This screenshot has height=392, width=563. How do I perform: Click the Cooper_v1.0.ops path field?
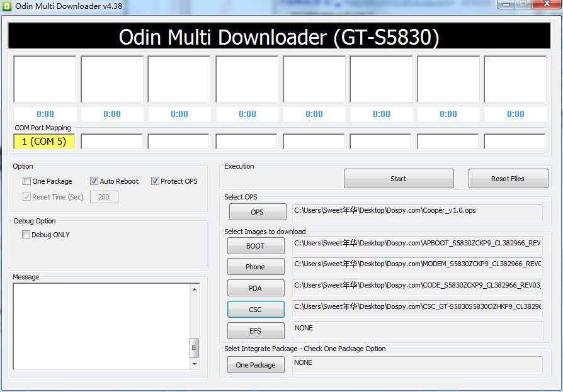click(418, 213)
